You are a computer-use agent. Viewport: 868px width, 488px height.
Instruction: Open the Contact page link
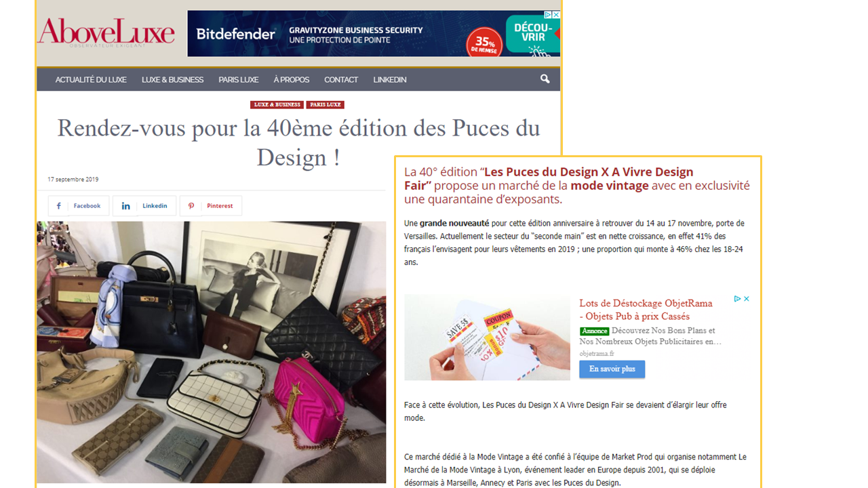(341, 80)
